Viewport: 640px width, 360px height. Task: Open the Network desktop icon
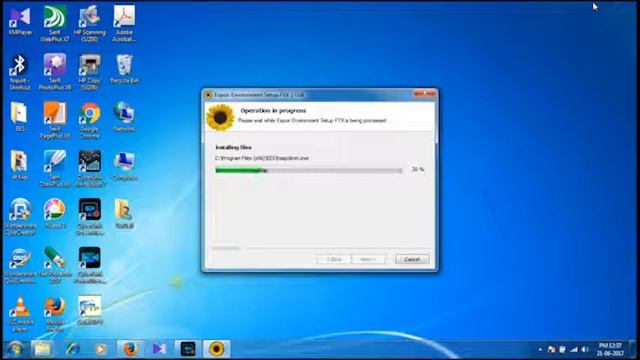pos(124,117)
